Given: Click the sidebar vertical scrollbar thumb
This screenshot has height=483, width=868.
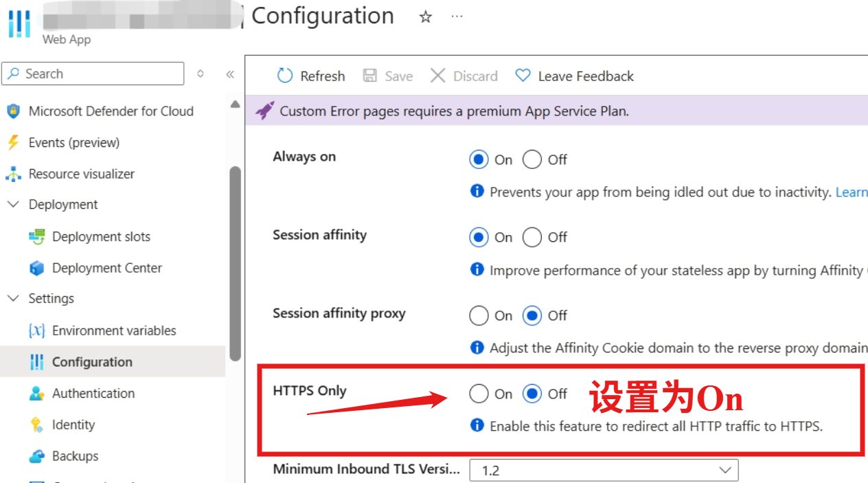Looking at the screenshot, I should pos(235,263).
